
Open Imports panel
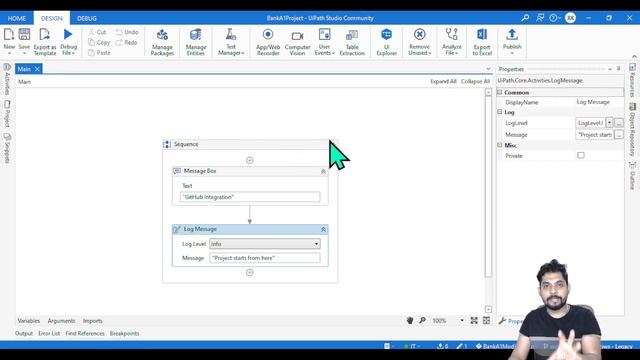click(x=93, y=321)
